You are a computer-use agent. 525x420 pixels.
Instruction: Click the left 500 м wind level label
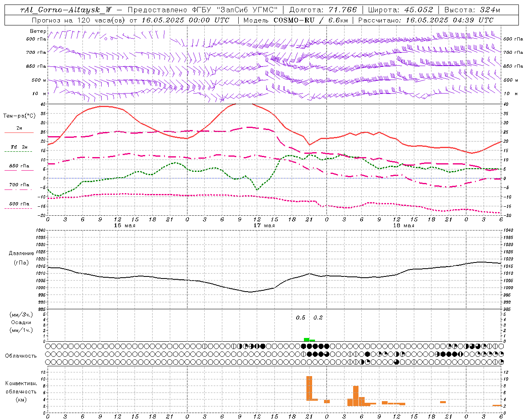[39, 80]
